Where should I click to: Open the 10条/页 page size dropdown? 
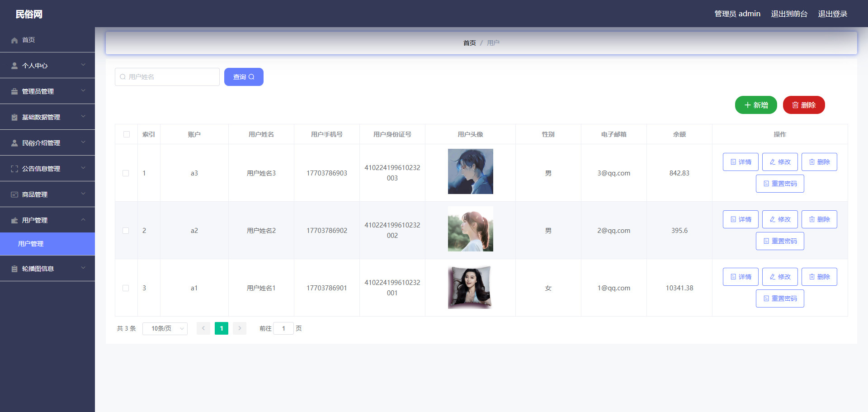click(165, 329)
